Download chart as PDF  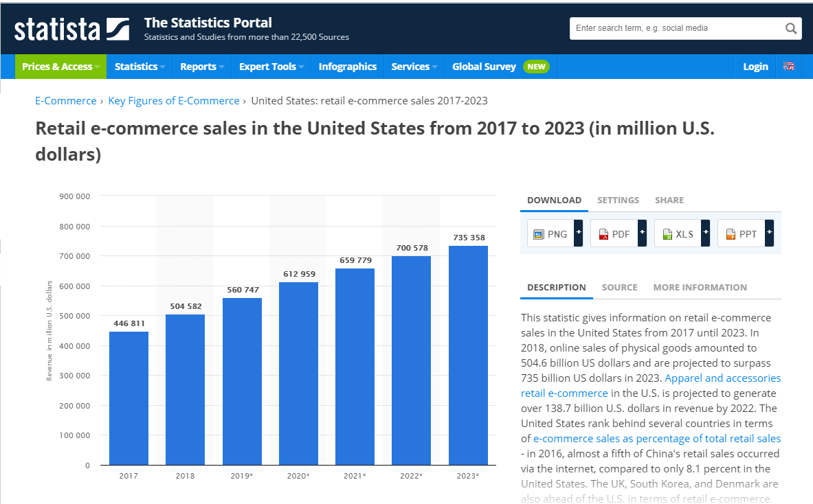[613, 233]
